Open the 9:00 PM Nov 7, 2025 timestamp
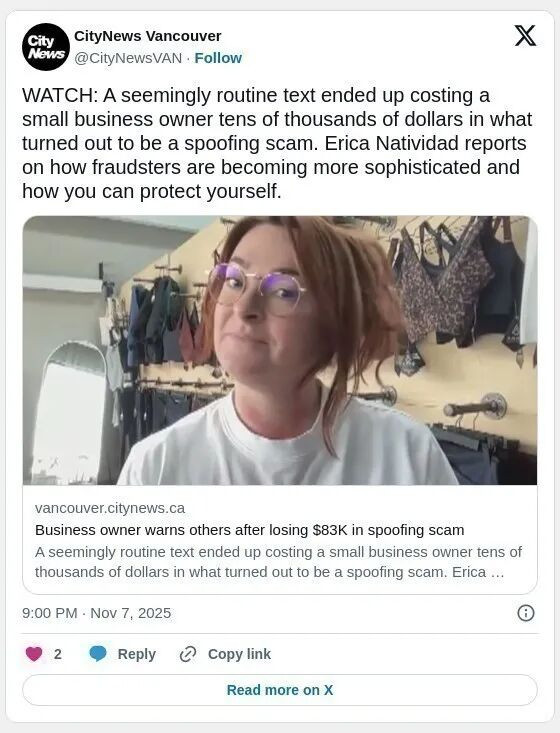560x733 pixels. coord(96,613)
